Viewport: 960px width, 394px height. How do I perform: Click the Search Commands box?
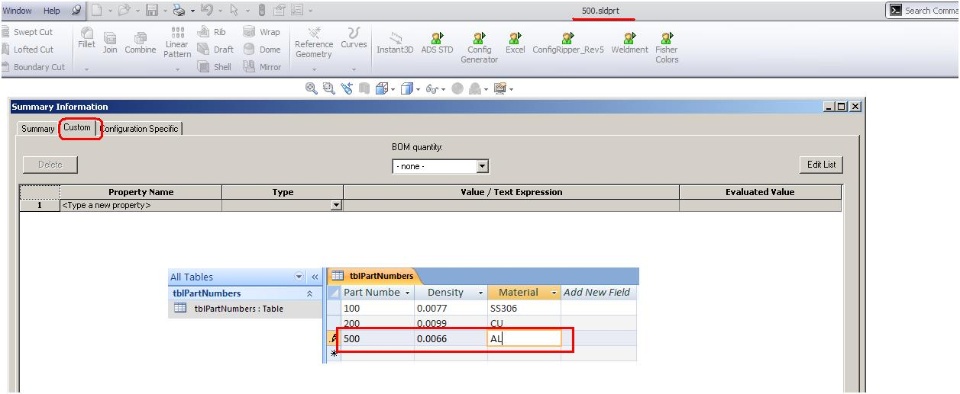[923, 10]
